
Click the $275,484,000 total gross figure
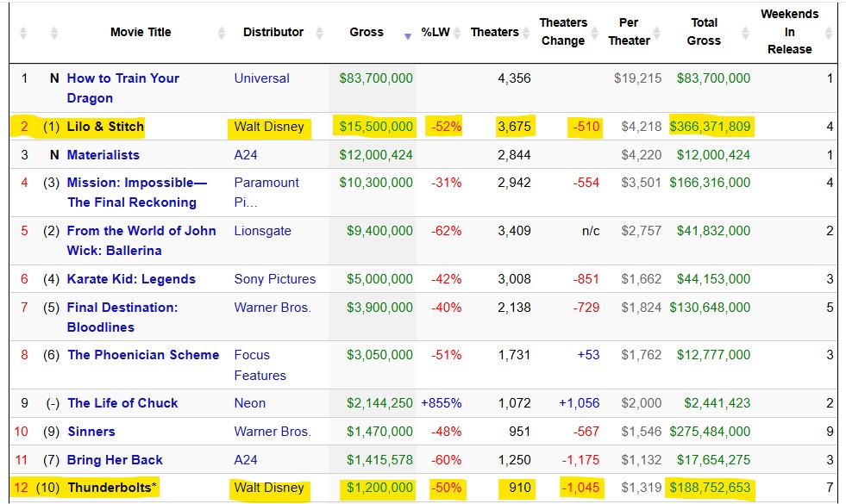pos(710,432)
